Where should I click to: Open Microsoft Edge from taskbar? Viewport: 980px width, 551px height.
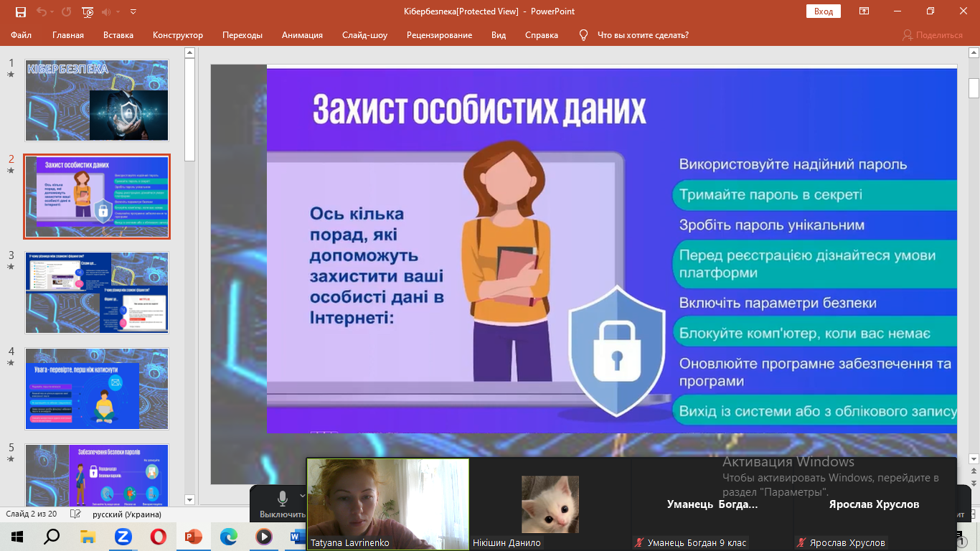pyautogui.click(x=229, y=536)
